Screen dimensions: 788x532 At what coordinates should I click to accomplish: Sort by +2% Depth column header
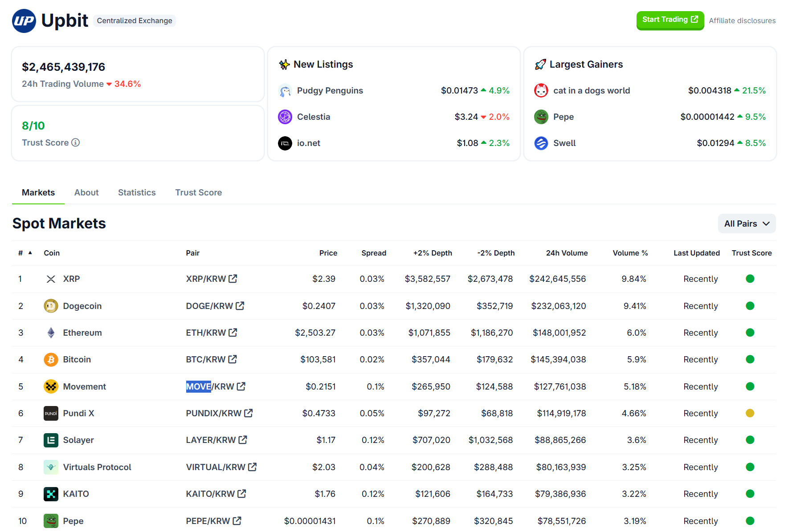tap(433, 253)
